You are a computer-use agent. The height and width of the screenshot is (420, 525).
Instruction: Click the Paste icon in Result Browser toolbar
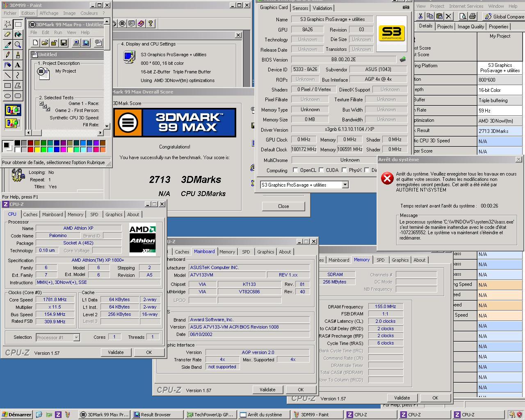tap(439, 16)
